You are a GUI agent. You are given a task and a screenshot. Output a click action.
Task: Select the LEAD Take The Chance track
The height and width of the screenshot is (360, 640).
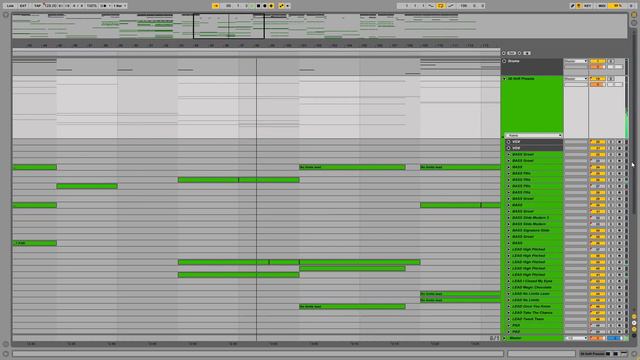[532, 313]
